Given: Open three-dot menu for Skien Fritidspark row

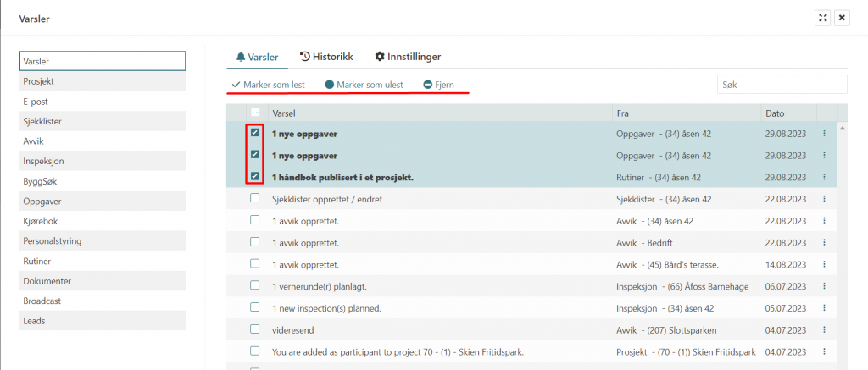Looking at the screenshot, I should point(824,351).
